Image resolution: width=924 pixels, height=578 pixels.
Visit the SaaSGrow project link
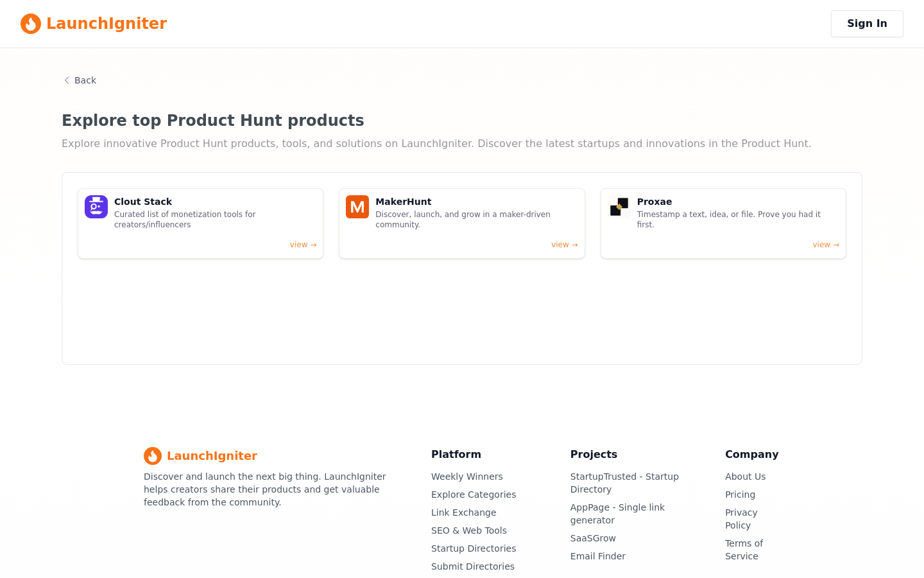pyautogui.click(x=593, y=538)
